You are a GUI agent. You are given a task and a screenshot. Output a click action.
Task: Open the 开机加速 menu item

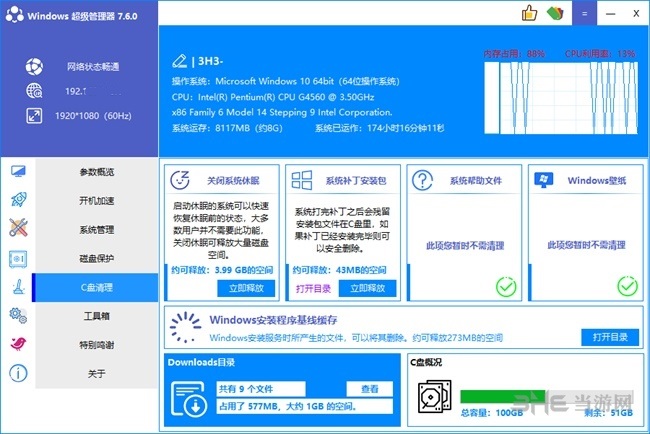(x=96, y=201)
